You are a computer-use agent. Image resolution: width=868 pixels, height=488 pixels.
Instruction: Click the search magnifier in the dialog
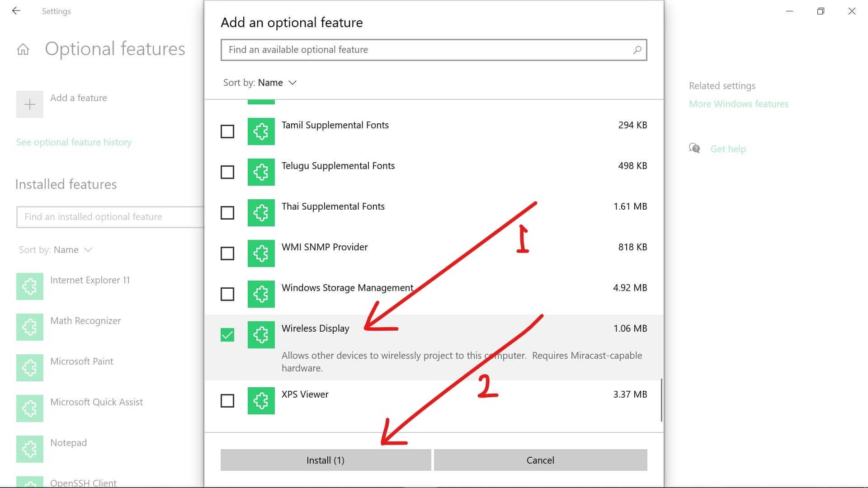pyautogui.click(x=637, y=50)
